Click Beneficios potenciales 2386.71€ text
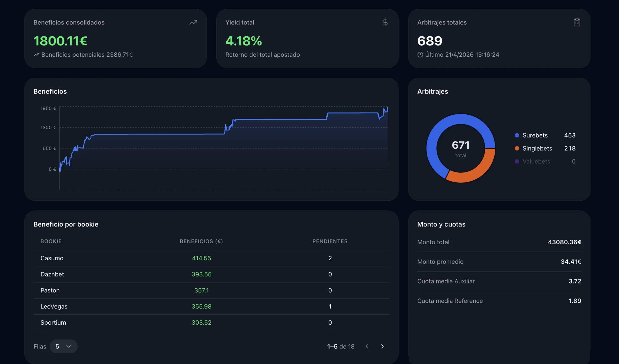Image resolution: width=619 pixels, height=364 pixels. [x=87, y=55]
